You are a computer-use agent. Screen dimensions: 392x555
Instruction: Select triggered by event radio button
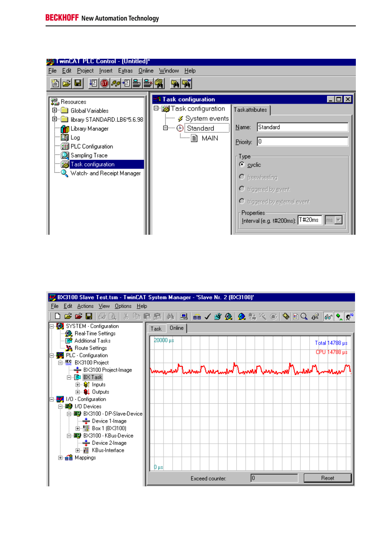(x=242, y=189)
